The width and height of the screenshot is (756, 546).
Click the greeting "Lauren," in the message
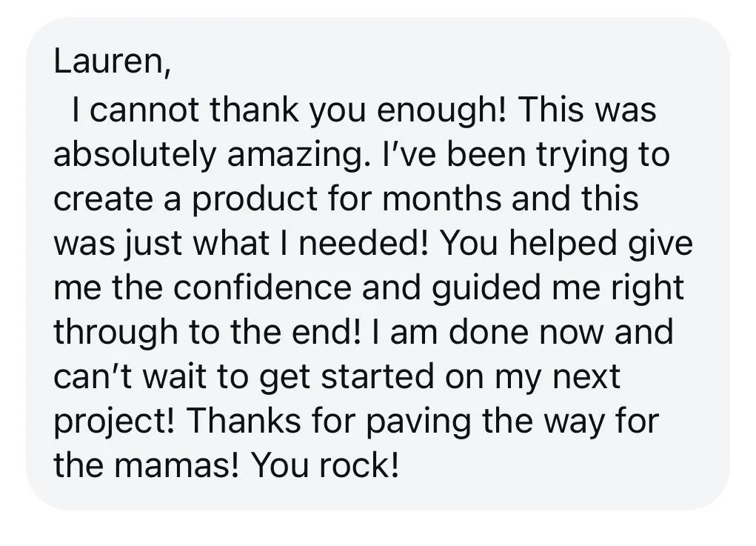coord(112,61)
